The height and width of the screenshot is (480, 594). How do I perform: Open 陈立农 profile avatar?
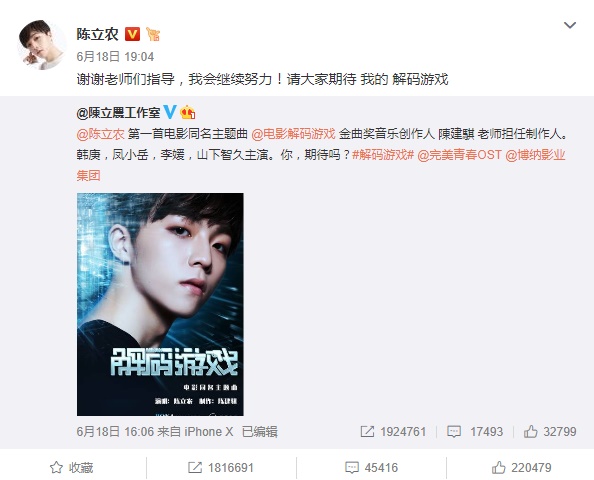tap(41, 45)
